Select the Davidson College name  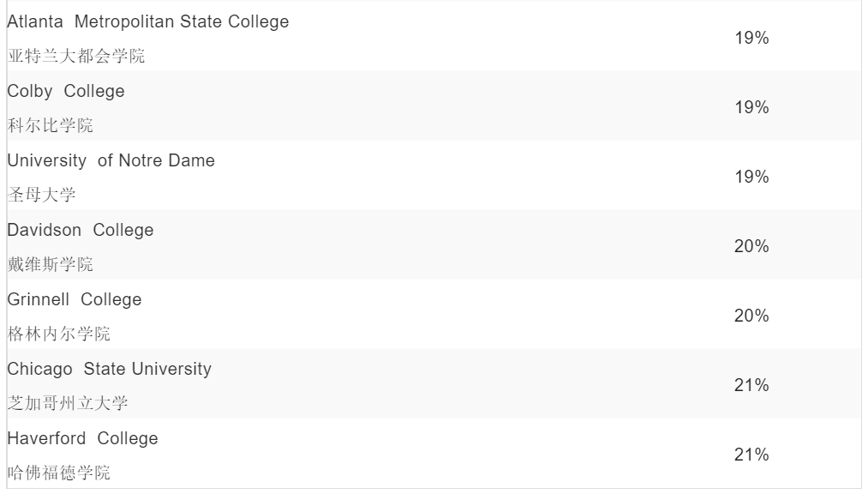point(81,231)
